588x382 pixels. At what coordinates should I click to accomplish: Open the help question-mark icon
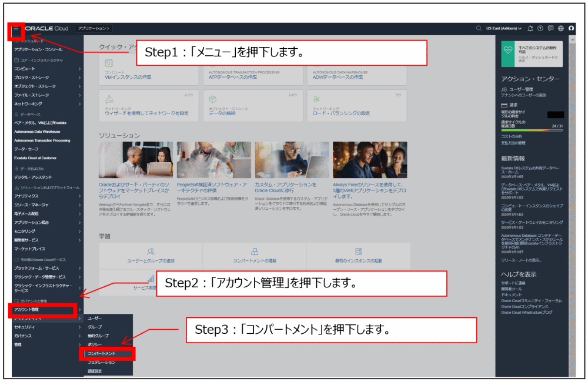tap(540, 28)
